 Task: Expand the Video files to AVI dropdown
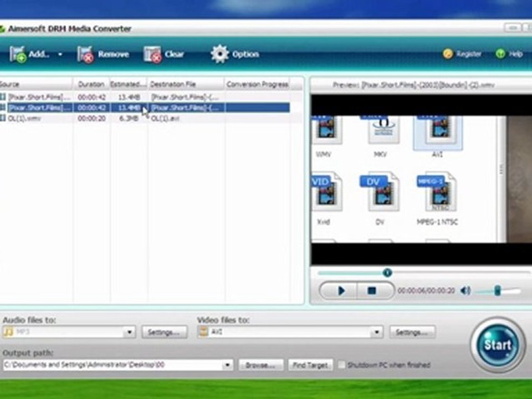(376, 332)
